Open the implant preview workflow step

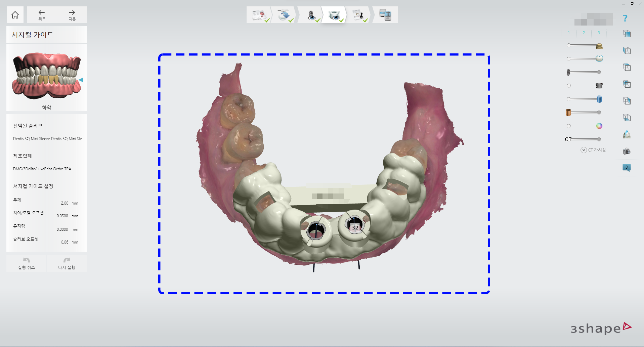[311, 15]
